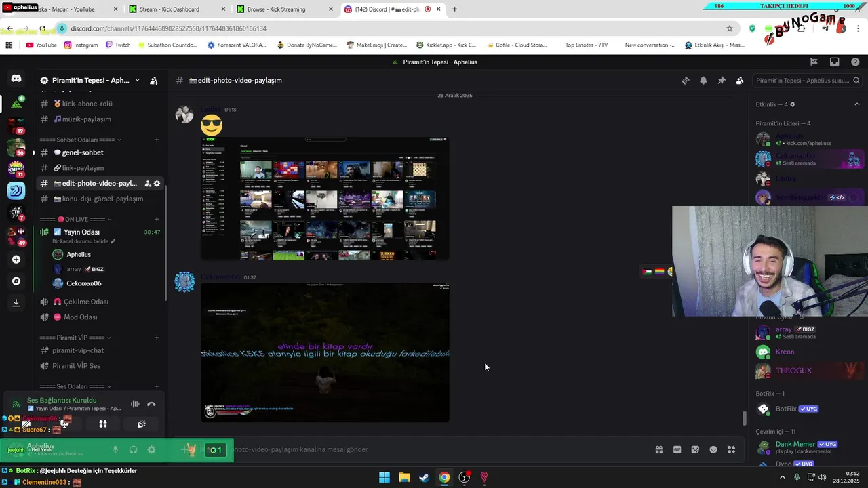Screen dimensions: 868x488
Task: Disconnect from voice with hang-up icon
Action: [151, 404]
